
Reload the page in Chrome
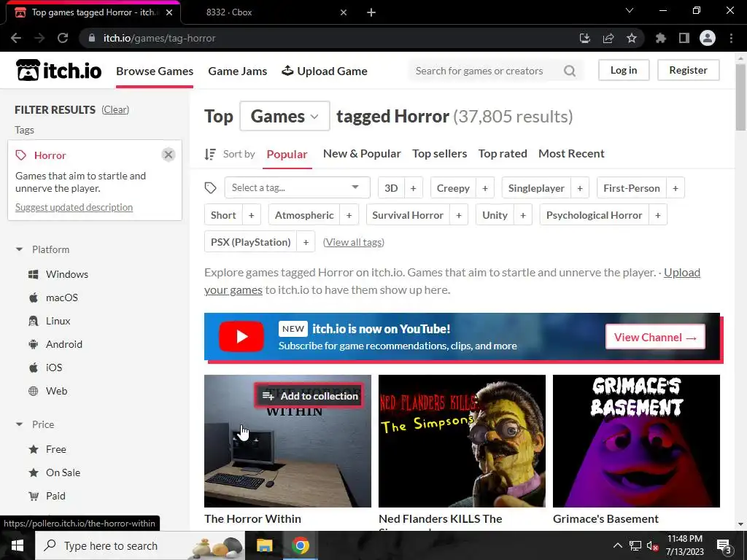(63, 38)
